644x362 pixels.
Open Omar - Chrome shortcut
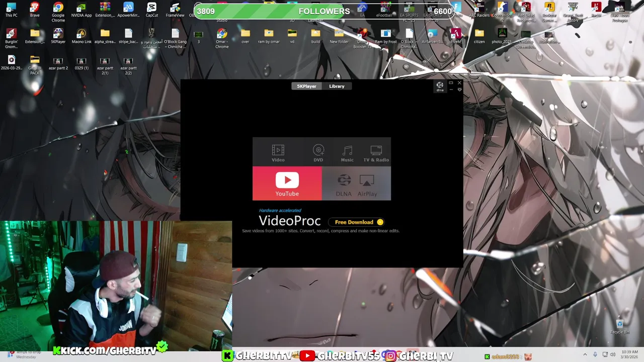pyautogui.click(x=222, y=39)
